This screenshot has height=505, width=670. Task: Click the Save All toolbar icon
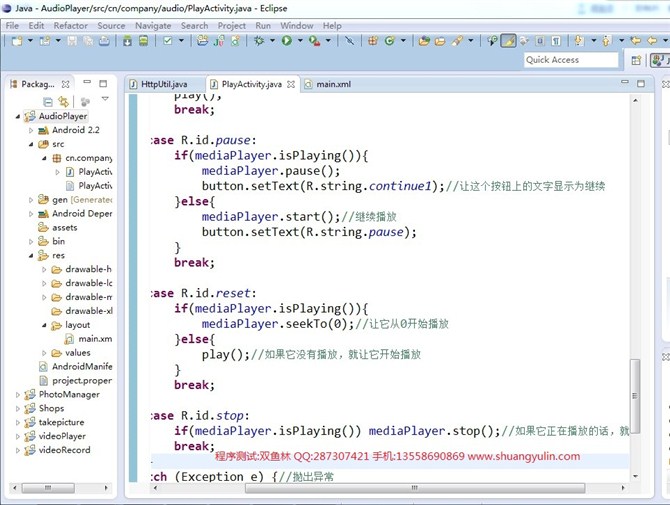[88, 41]
